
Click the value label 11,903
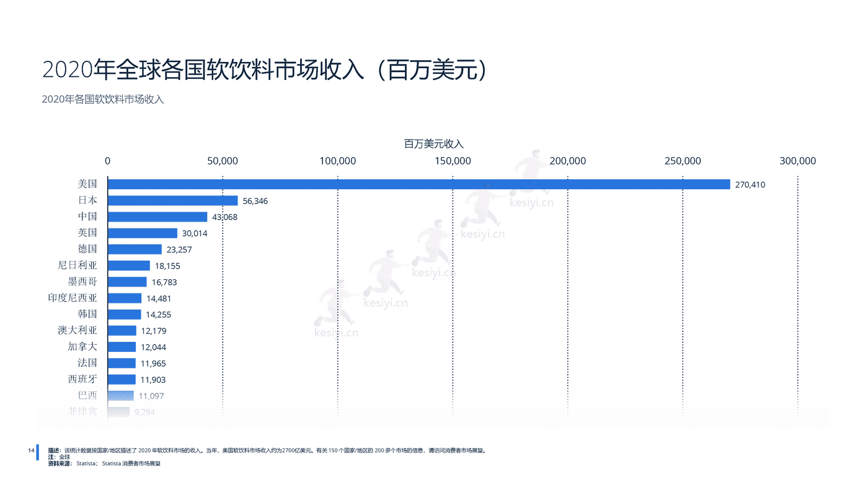(153, 380)
